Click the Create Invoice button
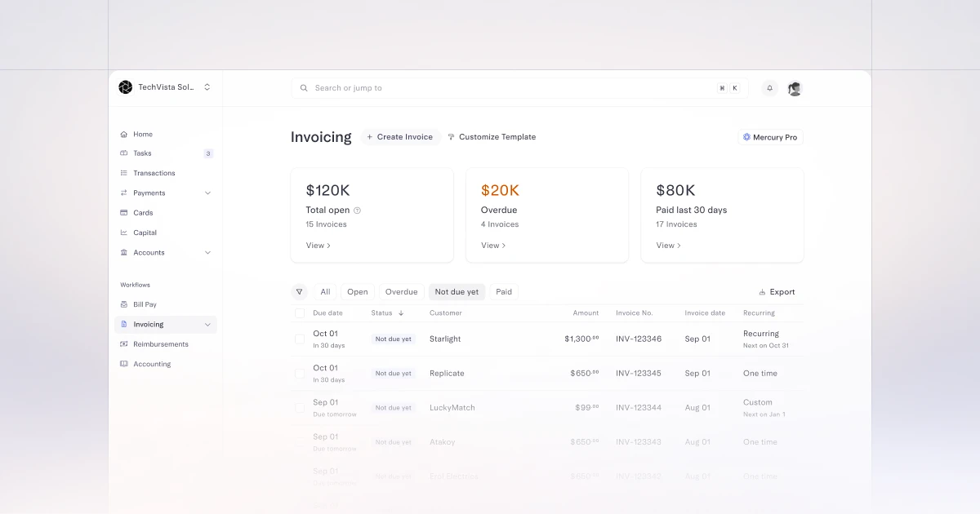 coord(400,137)
